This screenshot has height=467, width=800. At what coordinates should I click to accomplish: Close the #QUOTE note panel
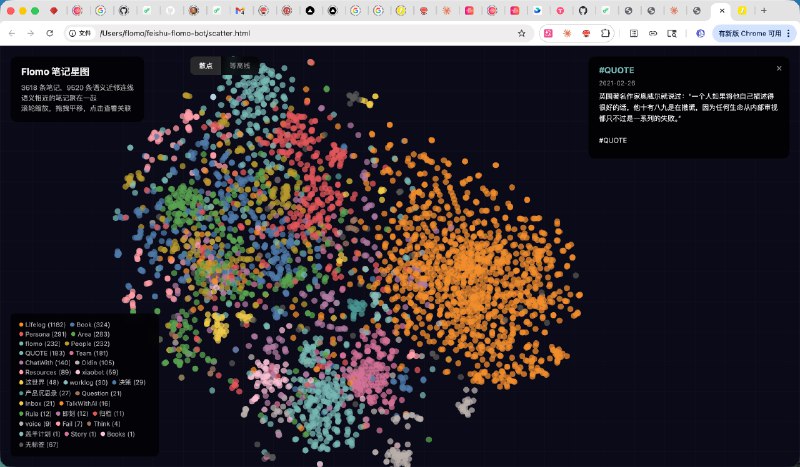click(778, 68)
